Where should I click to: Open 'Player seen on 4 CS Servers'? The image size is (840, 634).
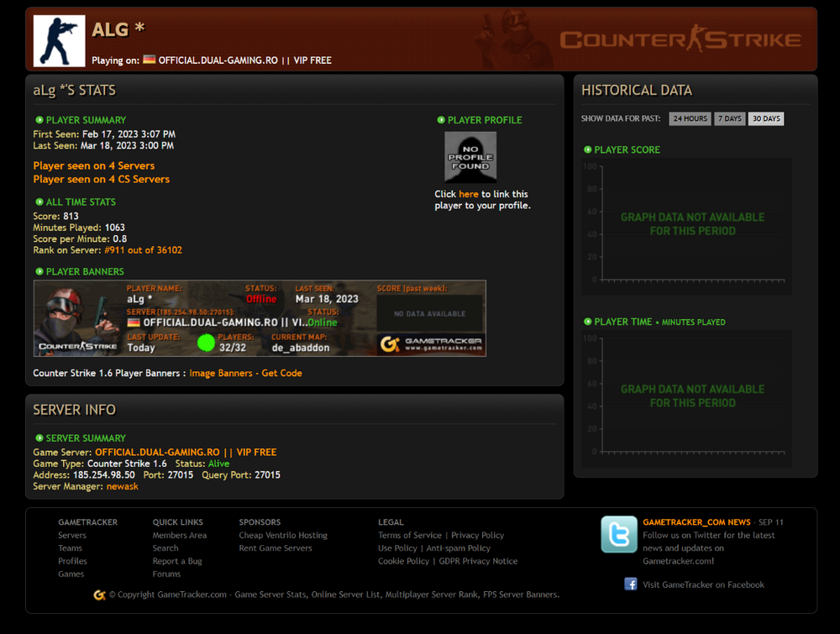point(101,179)
